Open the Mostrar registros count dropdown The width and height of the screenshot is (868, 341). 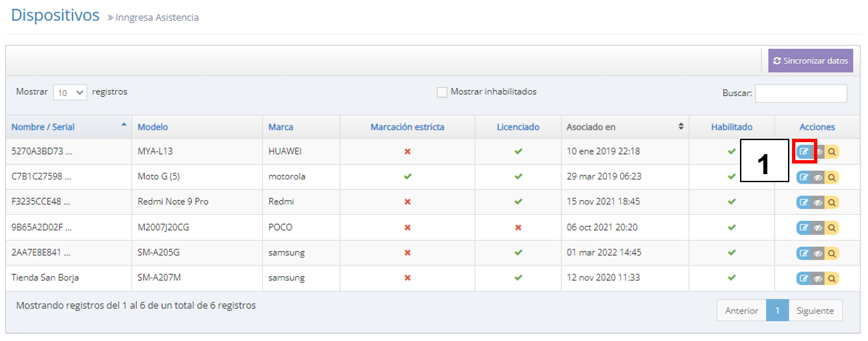[x=70, y=93]
